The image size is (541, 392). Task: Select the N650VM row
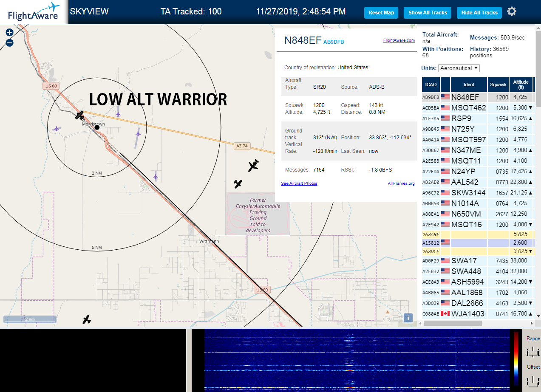coord(478,214)
